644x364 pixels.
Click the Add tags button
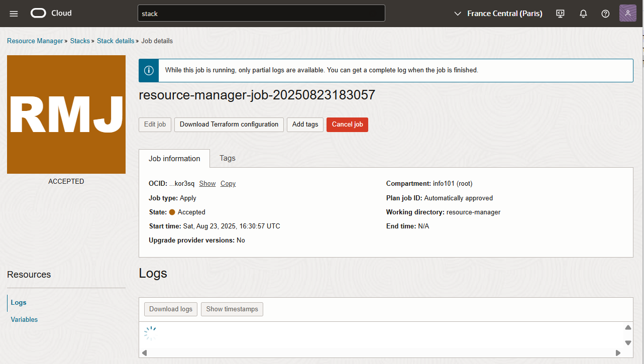(305, 125)
